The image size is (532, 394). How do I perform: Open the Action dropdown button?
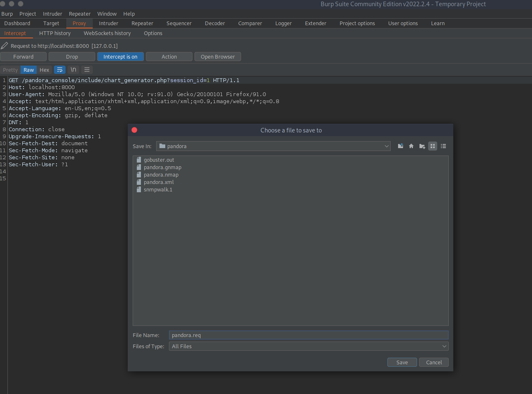pos(169,57)
